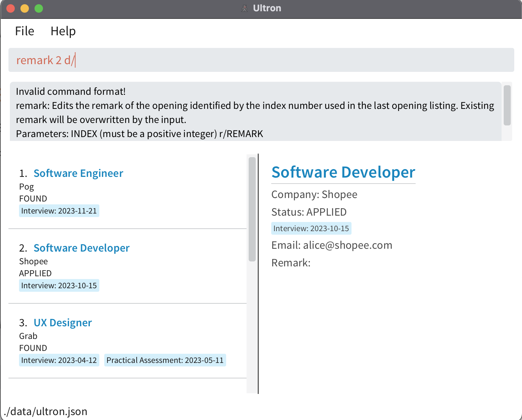
Task: Open the UX Designer opening link
Action: [x=62, y=322]
